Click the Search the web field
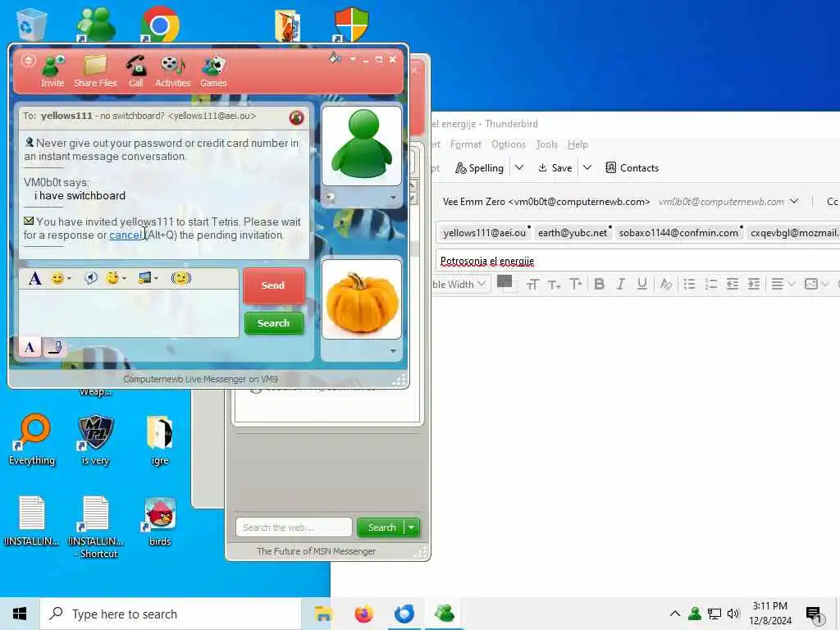Screen dimensions: 840x630 click(x=294, y=527)
